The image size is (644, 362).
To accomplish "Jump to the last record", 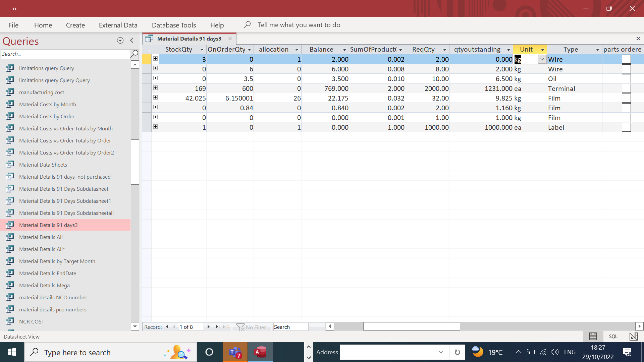I will [x=217, y=327].
